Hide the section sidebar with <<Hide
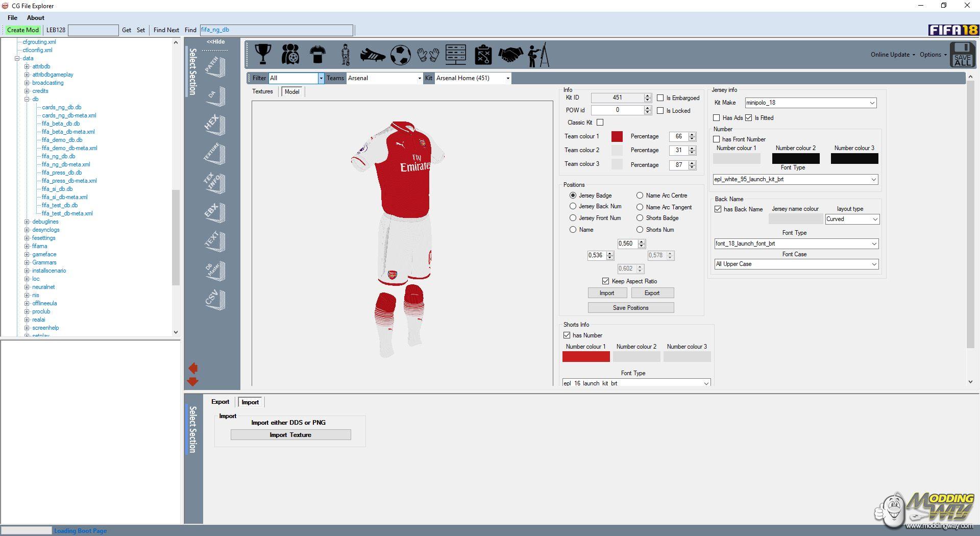Viewport: 980px width, 536px height. click(x=215, y=42)
